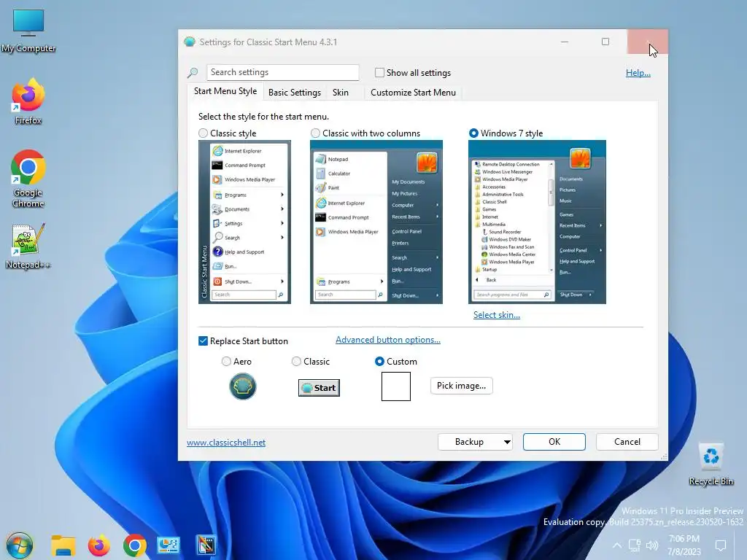Open File Explorer from the taskbar

tap(63, 545)
